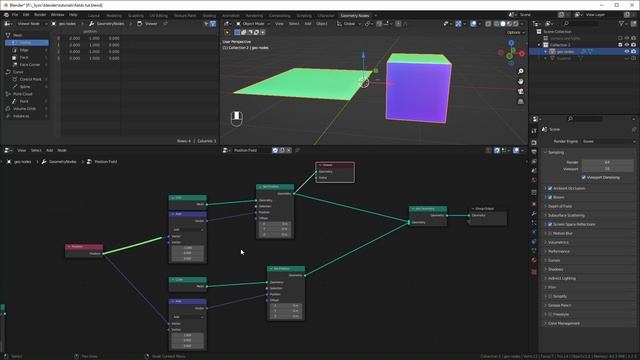This screenshot has height=360, width=640.
Task: Click the select box tool icon in viewport
Action: (237, 32)
